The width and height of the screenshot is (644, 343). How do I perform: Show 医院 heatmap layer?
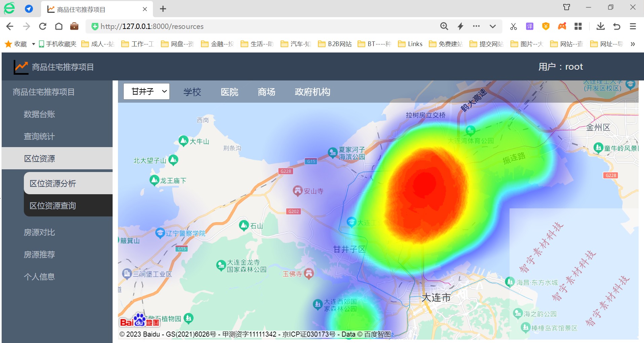click(230, 92)
